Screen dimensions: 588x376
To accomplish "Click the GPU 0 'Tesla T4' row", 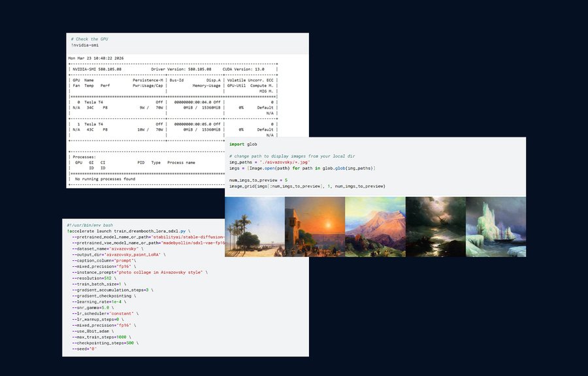I will pos(173,102).
